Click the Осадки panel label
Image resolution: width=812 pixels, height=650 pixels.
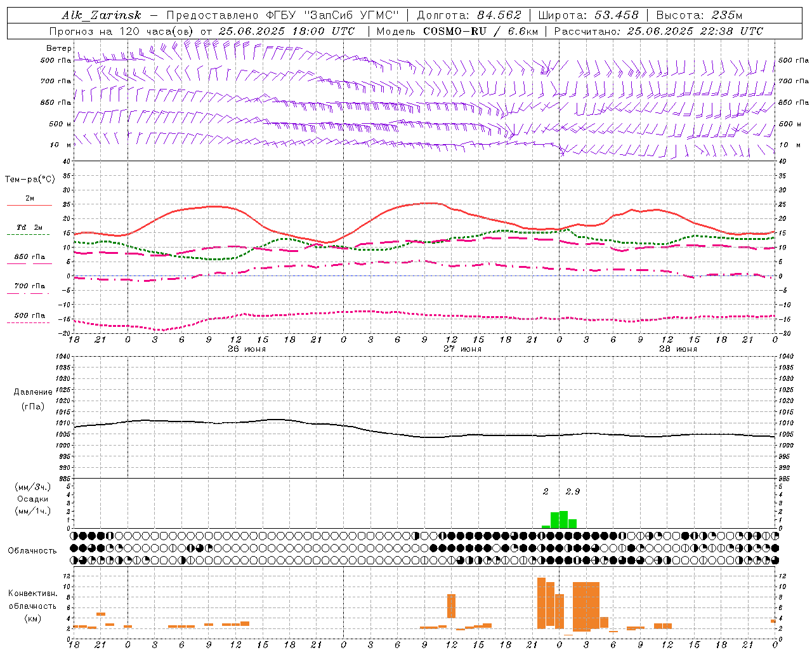click(33, 499)
